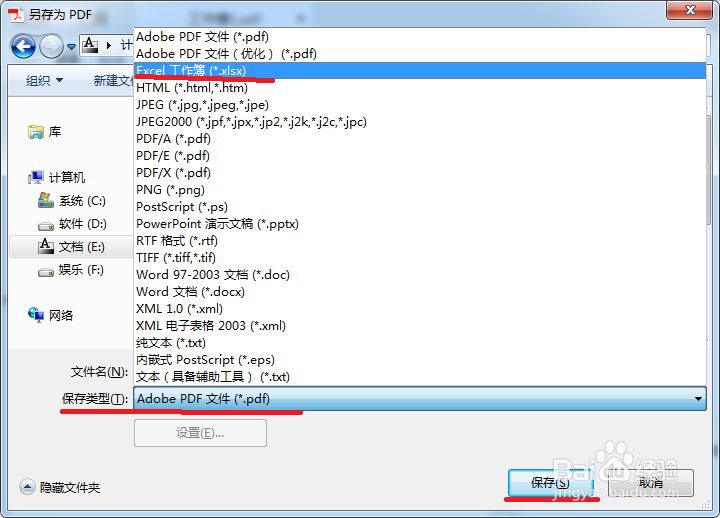Select XML 电子表格 2003 (*.xml) format
The height and width of the screenshot is (518, 720).
[420, 326]
